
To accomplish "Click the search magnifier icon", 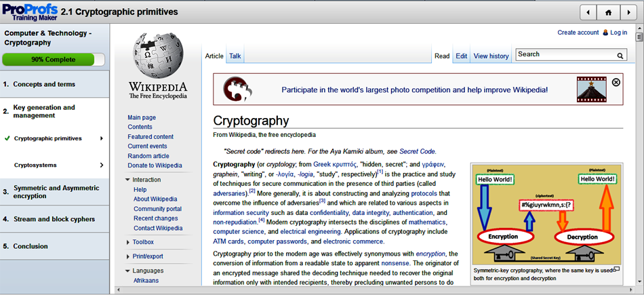I will (620, 55).
